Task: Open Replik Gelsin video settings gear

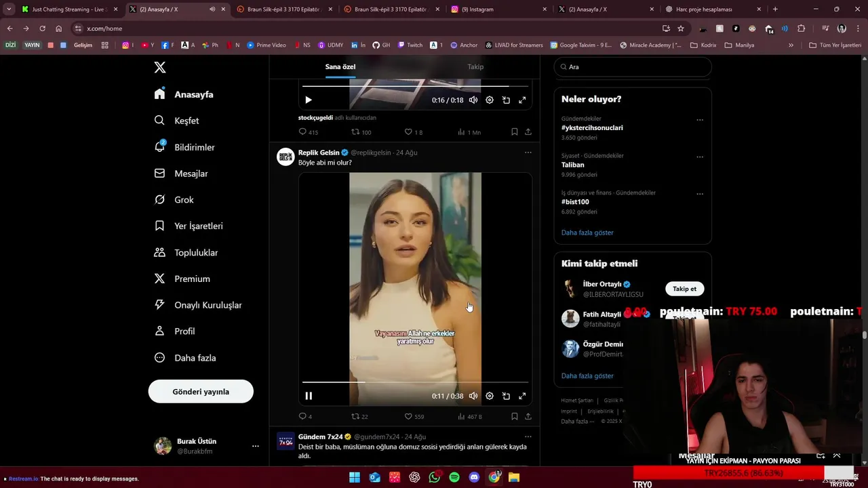Action: coord(490,396)
